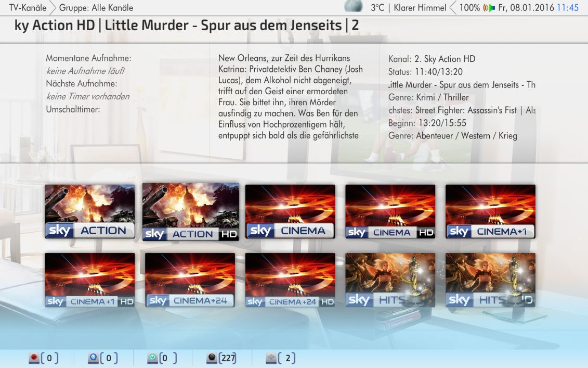Click the black disc icon beside 227
Screen dimensions: 588x368
click(x=212, y=358)
